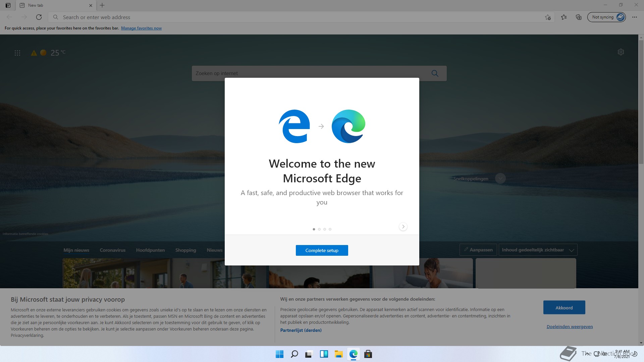
Task: Click Informatie betreffende cookies link
Action: coord(25,234)
